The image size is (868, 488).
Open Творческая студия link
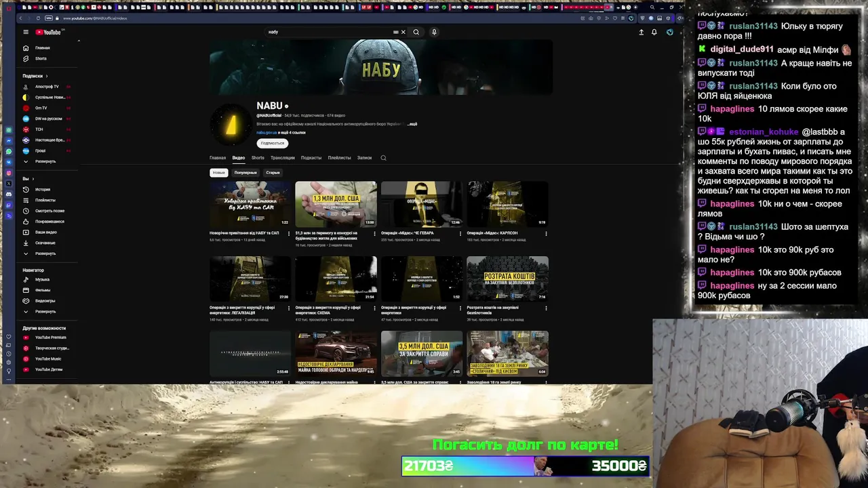coord(52,348)
